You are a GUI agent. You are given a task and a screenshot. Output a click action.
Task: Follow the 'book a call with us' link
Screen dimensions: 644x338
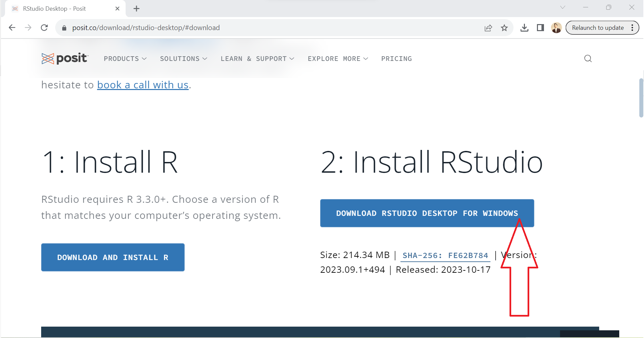coord(143,85)
